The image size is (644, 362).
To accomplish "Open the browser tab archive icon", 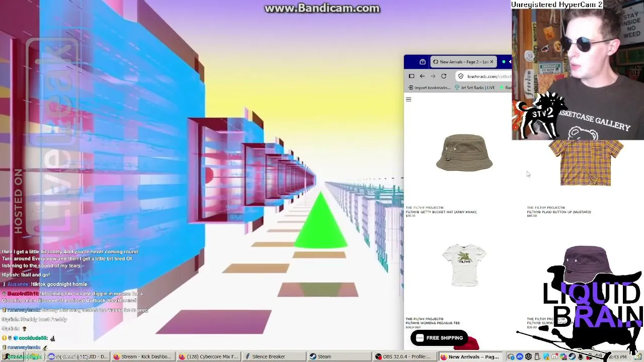I will [x=422, y=62].
